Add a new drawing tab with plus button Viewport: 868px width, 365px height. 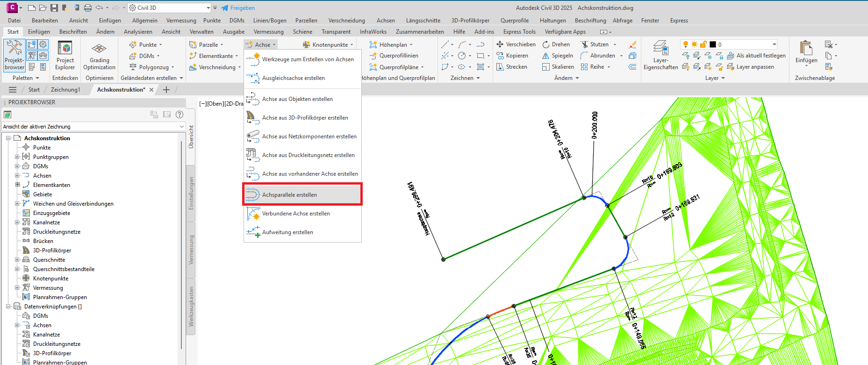coord(166,90)
